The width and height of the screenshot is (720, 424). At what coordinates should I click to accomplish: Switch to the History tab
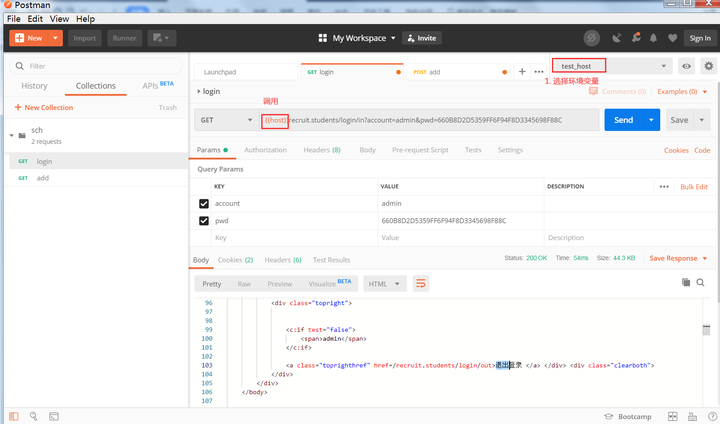pos(34,86)
